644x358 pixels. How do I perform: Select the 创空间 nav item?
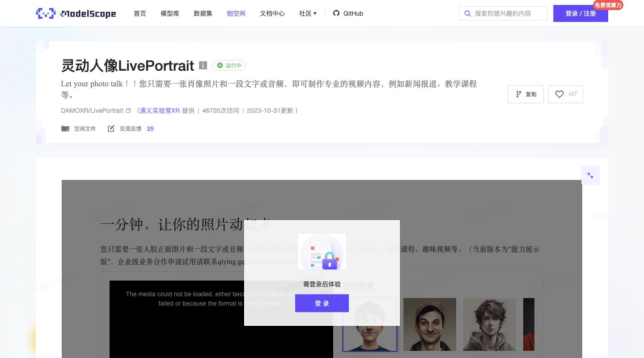[x=236, y=13]
